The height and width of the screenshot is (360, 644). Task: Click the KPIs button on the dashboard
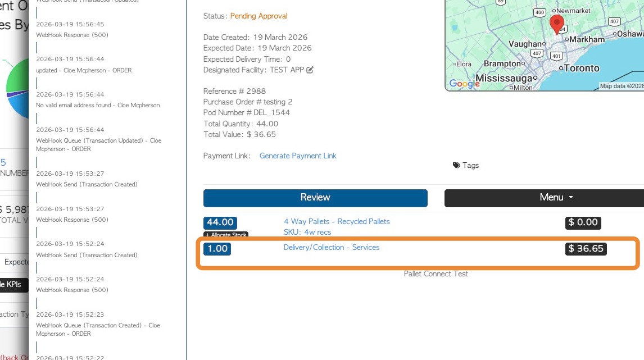click(13, 285)
